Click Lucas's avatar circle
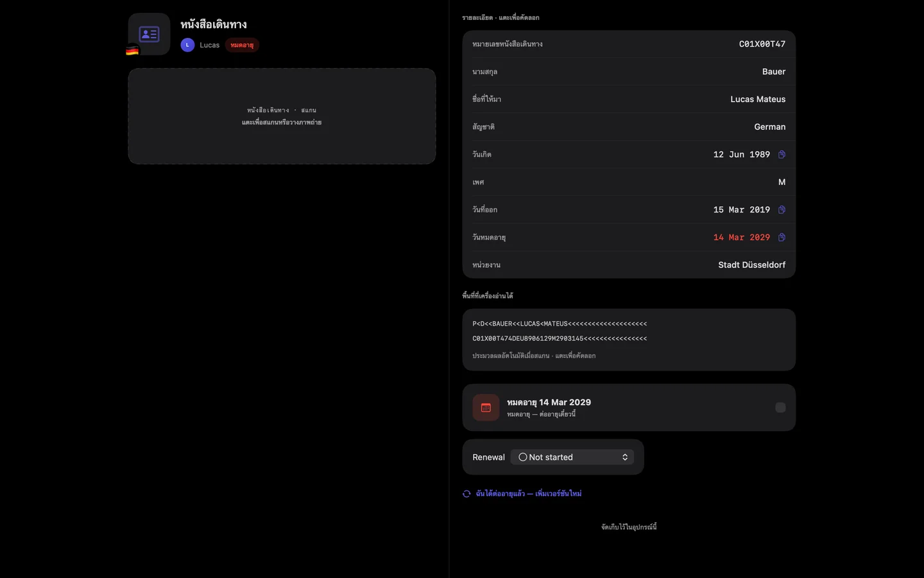The image size is (924, 578). tap(187, 45)
